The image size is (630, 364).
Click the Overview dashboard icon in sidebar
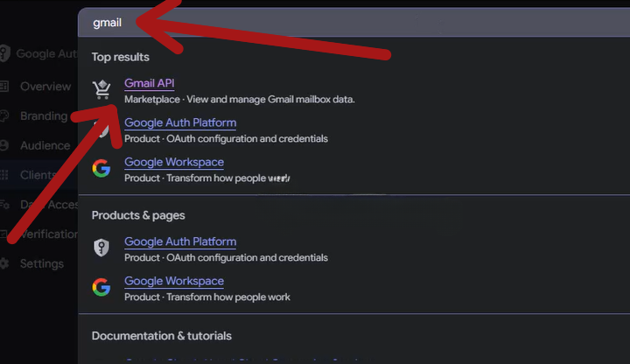click(x=4, y=87)
